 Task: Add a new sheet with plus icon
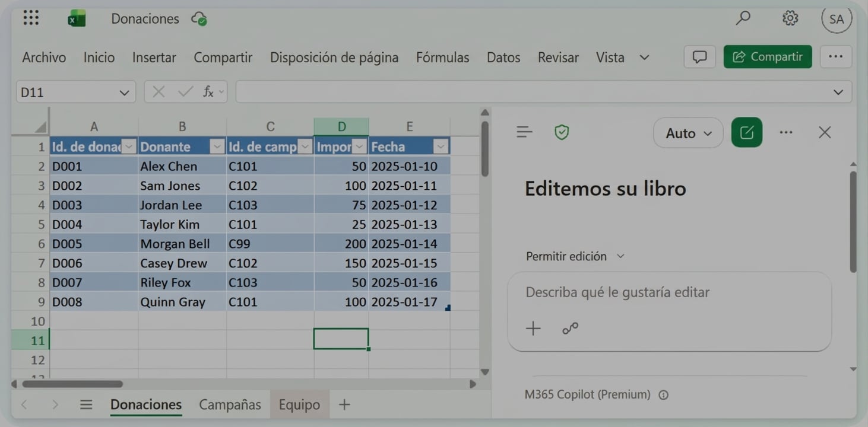(344, 405)
